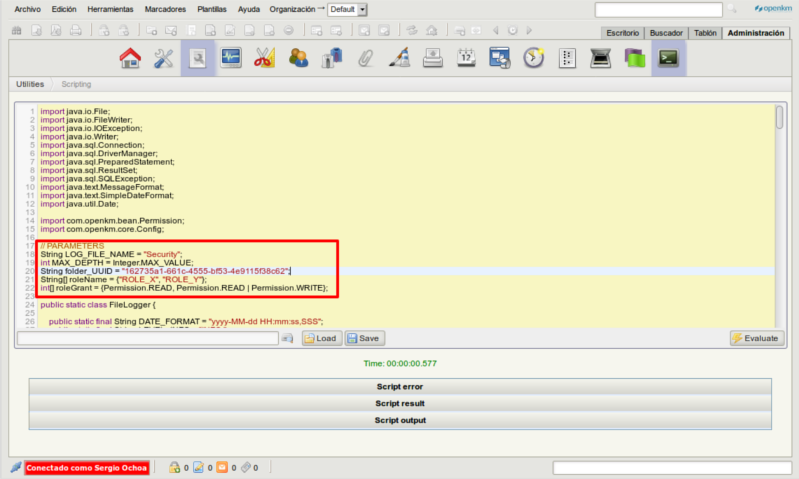Expand the Script error section
The height and width of the screenshot is (479, 799).
click(400, 386)
